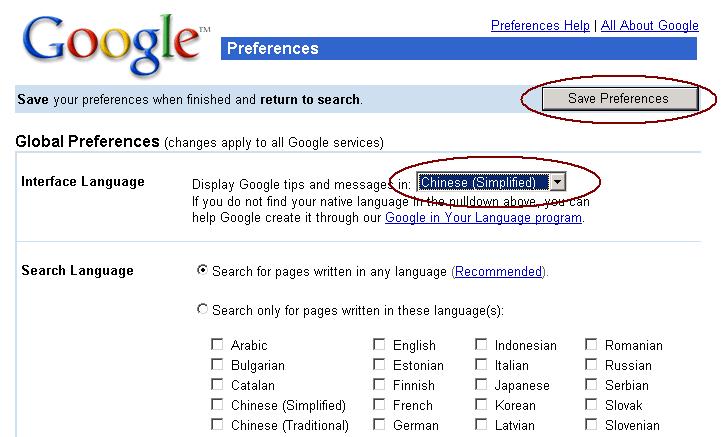Click the Google logo
The width and height of the screenshot is (728, 437).
coord(114,44)
